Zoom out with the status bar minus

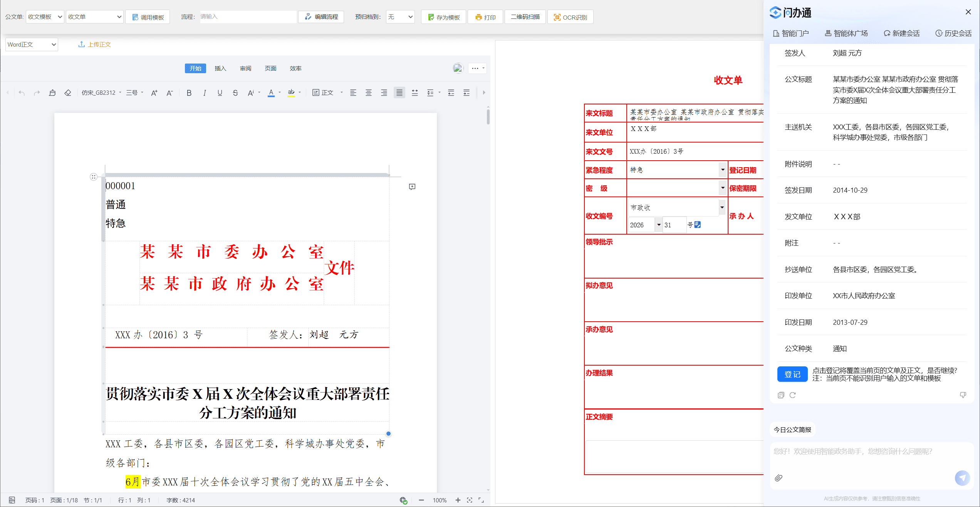[421, 500]
